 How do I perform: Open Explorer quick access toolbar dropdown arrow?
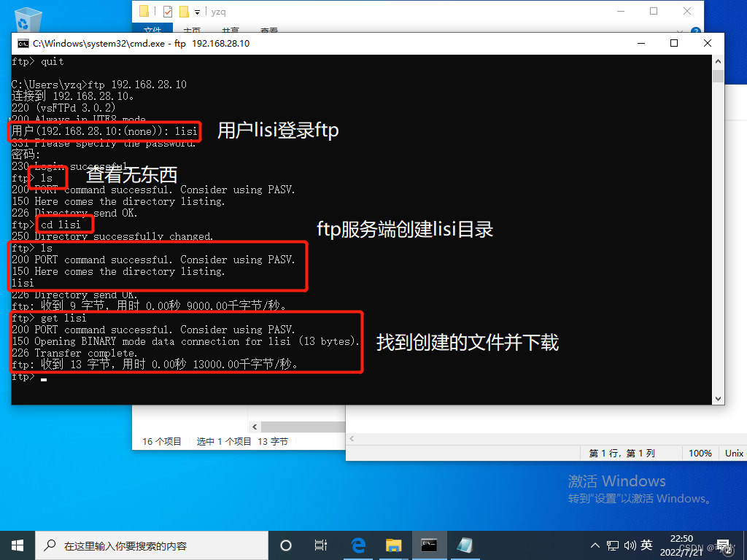[x=197, y=12]
